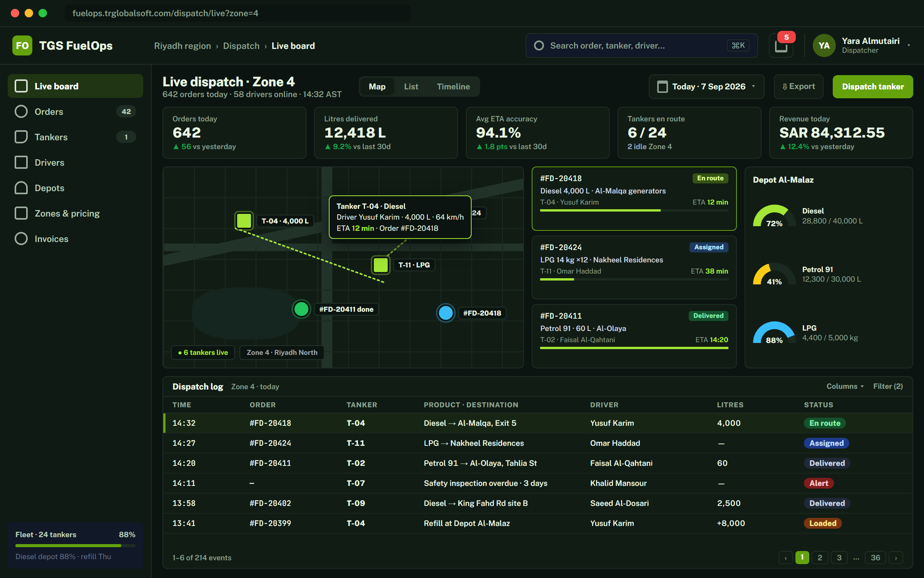Open the Dispatch breadcrumb link

(x=241, y=46)
